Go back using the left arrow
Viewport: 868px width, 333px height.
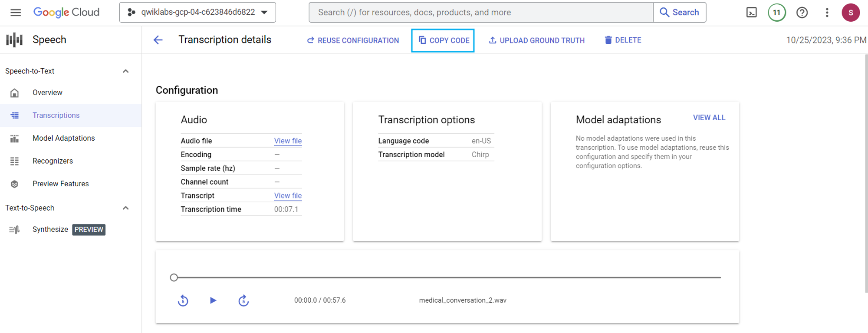pyautogui.click(x=158, y=40)
